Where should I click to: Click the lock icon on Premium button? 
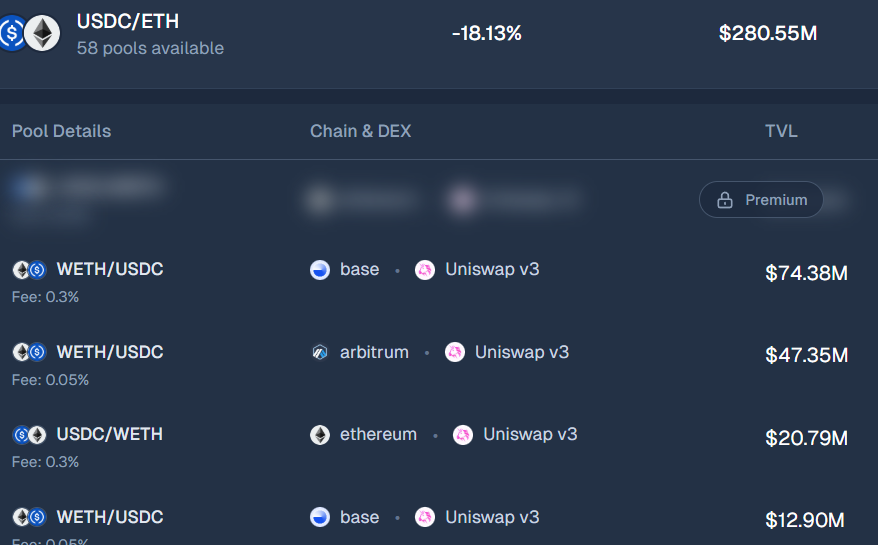click(725, 200)
